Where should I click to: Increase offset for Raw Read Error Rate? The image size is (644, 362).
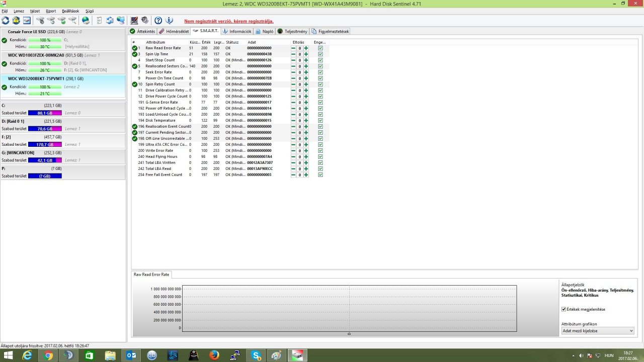pyautogui.click(x=306, y=48)
